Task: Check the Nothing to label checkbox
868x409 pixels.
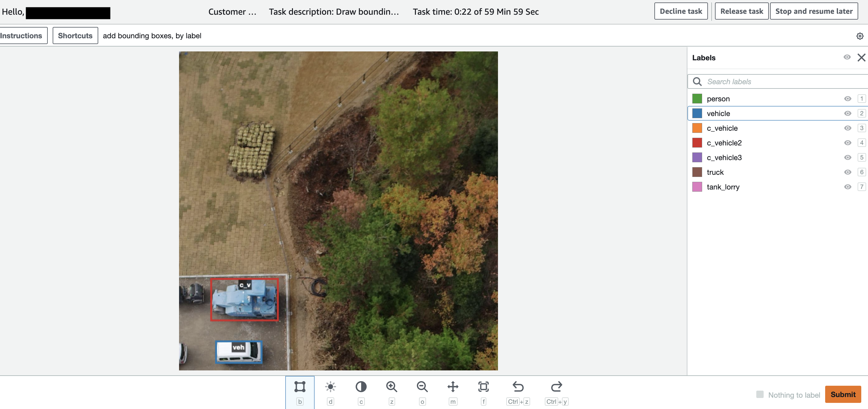Action: (760, 394)
